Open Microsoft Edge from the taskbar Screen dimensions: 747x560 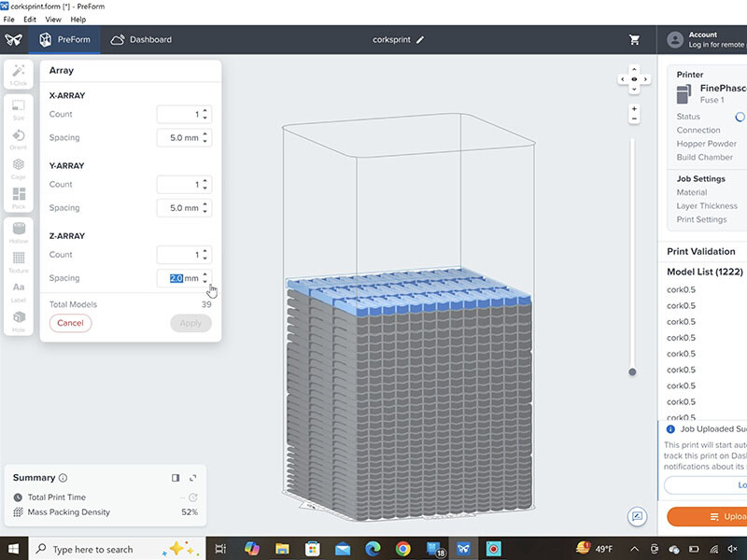372,549
